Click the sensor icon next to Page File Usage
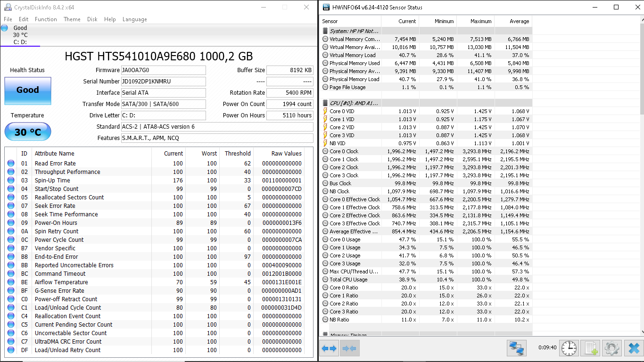Image resolution: width=644 pixels, height=362 pixels. pyautogui.click(x=325, y=87)
